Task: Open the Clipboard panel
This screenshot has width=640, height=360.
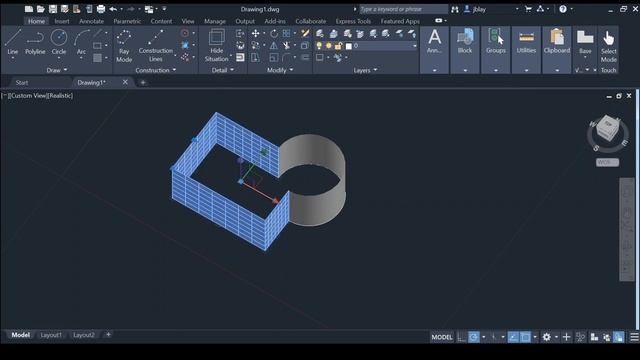Action: coord(557,49)
